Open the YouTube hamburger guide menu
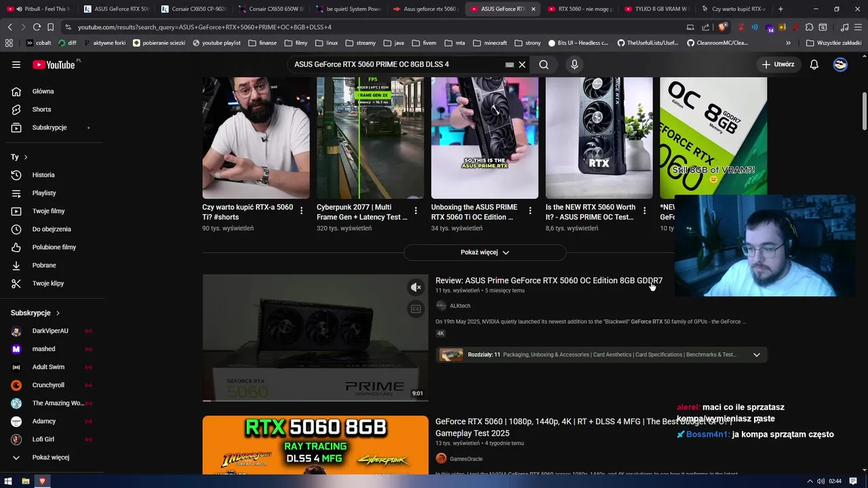This screenshot has height=488, width=868. coord(16,64)
